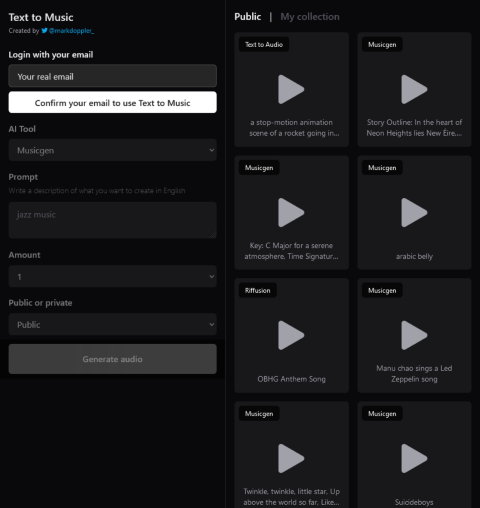Click the Generate audio button

coord(113,359)
